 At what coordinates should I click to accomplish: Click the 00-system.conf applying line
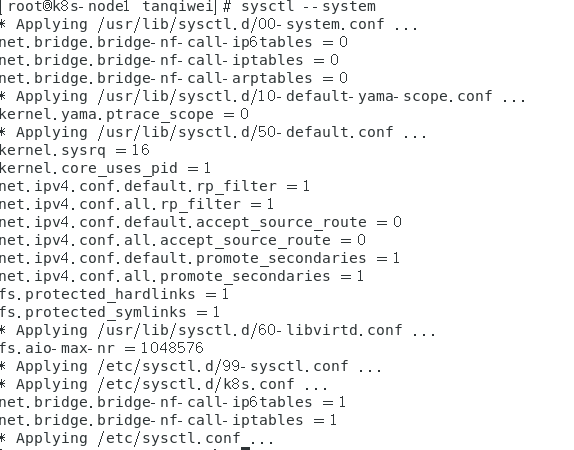pos(209,25)
